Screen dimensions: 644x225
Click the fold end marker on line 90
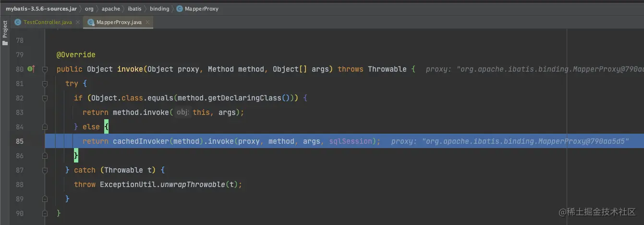point(45,213)
